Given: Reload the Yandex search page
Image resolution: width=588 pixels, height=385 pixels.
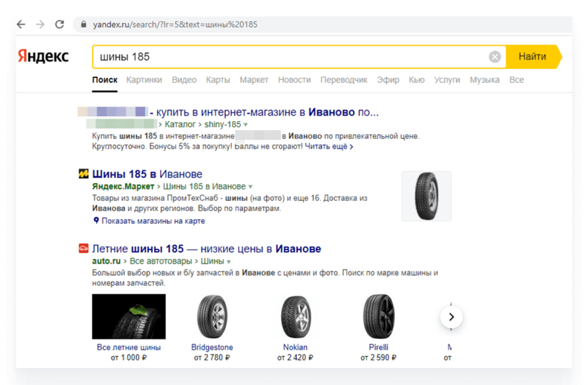Looking at the screenshot, I should (x=60, y=25).
